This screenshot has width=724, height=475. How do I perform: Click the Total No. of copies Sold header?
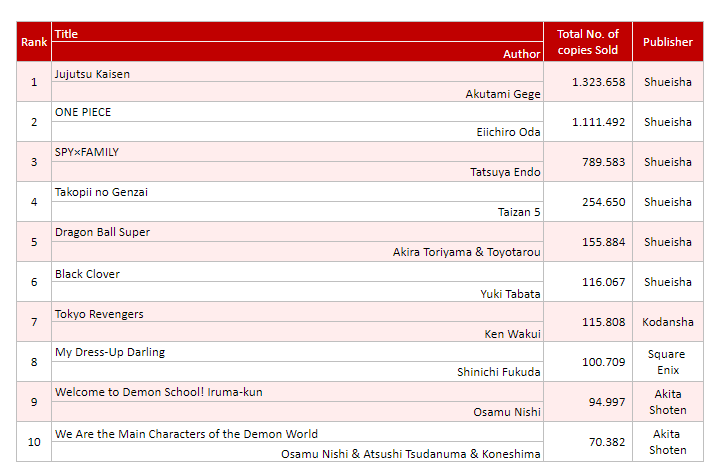coord(588,42)
